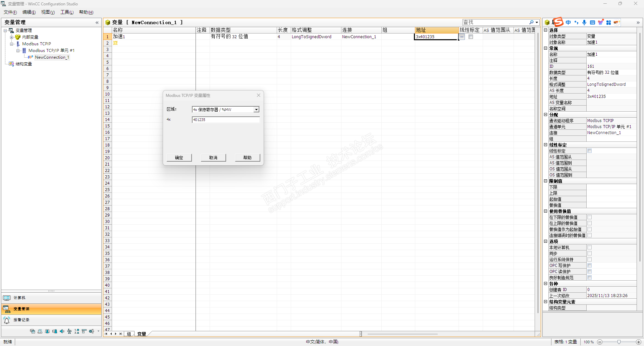Click the user administration people icon
Screen dimensions: 644x346
click(x=47, y=331)
